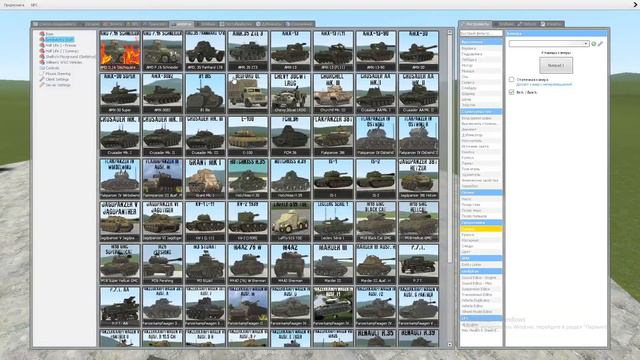The image size is (640, 360).
Task: Open the NPC menu in top bar
Action: [34, 5]
